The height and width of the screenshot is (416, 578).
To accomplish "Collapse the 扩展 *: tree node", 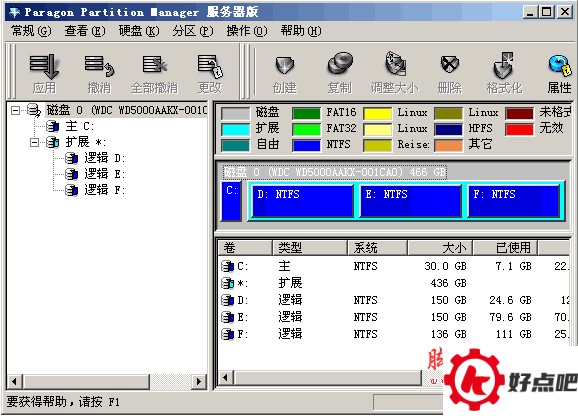I will (34, 142).
